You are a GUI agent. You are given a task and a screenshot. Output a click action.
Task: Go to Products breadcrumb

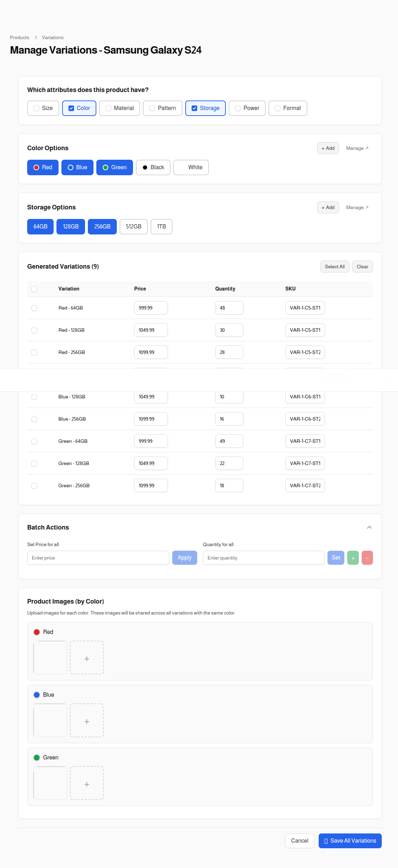(x=19, y=37)
